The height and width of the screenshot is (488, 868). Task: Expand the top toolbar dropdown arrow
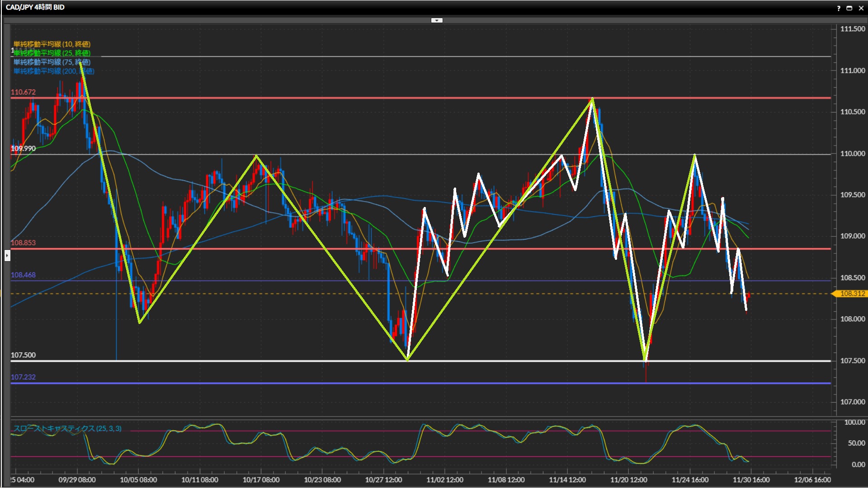pos(437,20)
